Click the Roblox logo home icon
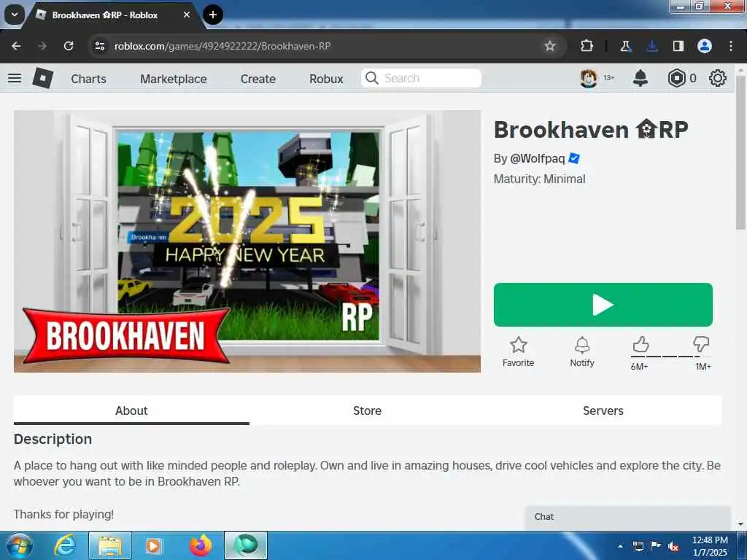 (x=42, y=78)
